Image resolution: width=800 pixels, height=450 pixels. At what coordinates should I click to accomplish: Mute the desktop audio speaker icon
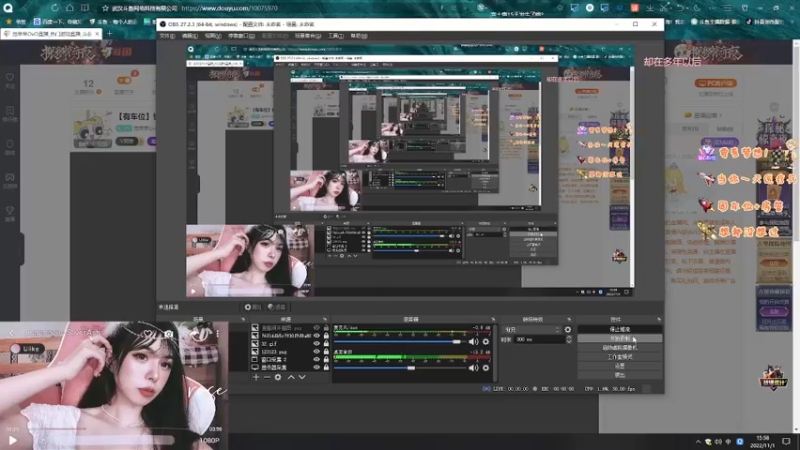click(473, 367)
